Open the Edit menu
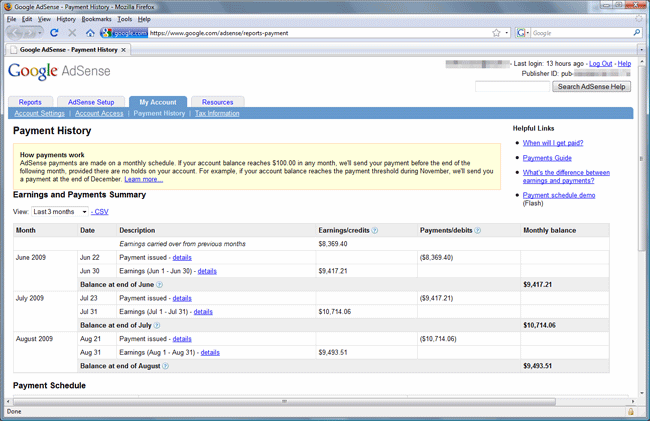This screenshot has width=650, height=421. (x=27, y=19)
